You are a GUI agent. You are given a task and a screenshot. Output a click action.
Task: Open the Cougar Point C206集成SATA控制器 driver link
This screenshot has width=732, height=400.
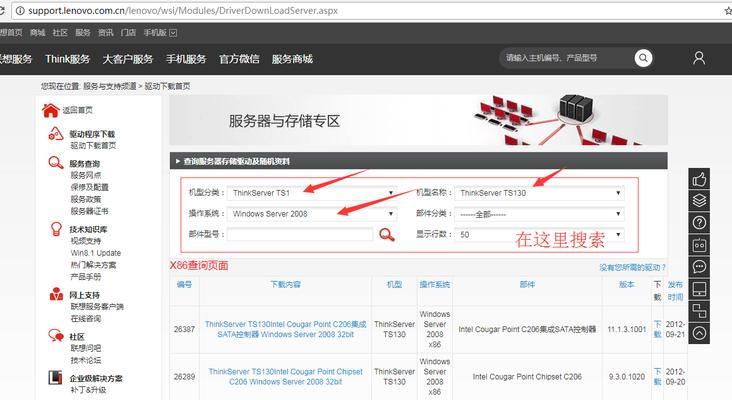[285, 329]
